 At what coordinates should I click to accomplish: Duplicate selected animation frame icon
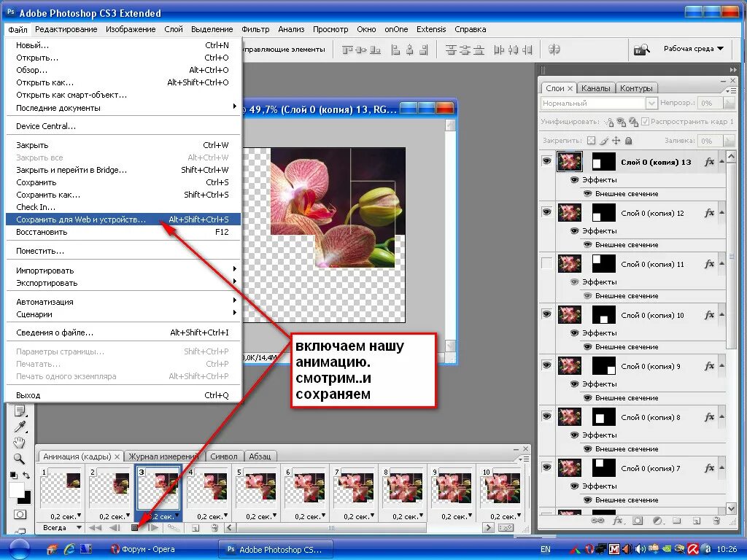pyautogui.click(x=196, y=528)
